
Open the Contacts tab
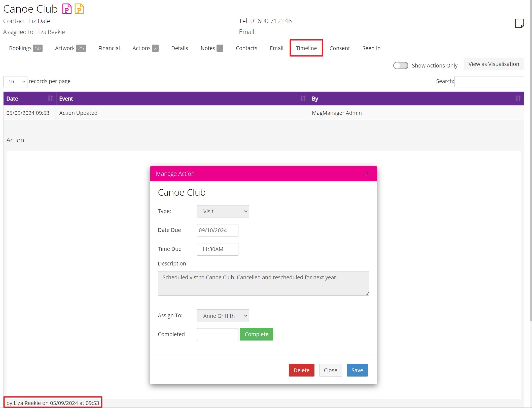click(246, 48)
